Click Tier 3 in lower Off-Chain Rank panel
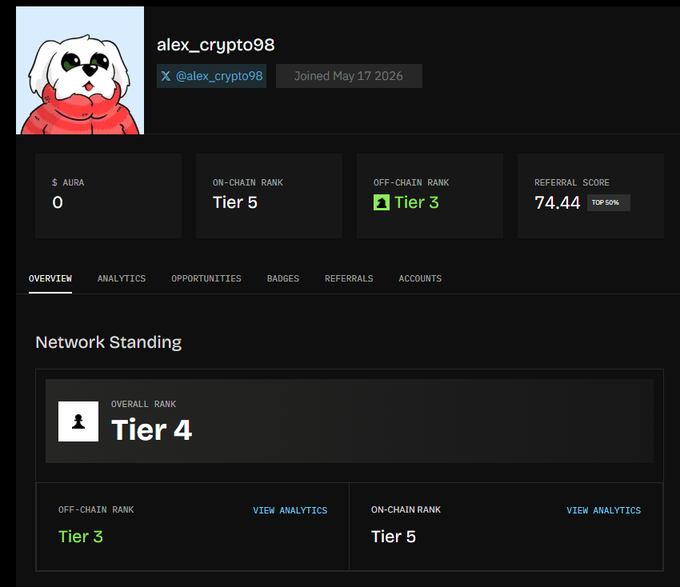 click(x=81, y=537)
